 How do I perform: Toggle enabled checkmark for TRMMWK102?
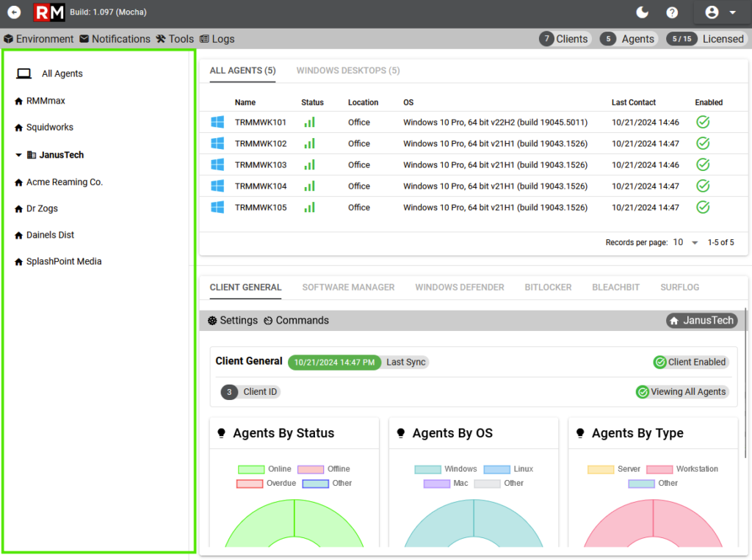pyautogui.click(x=703, y=144)
